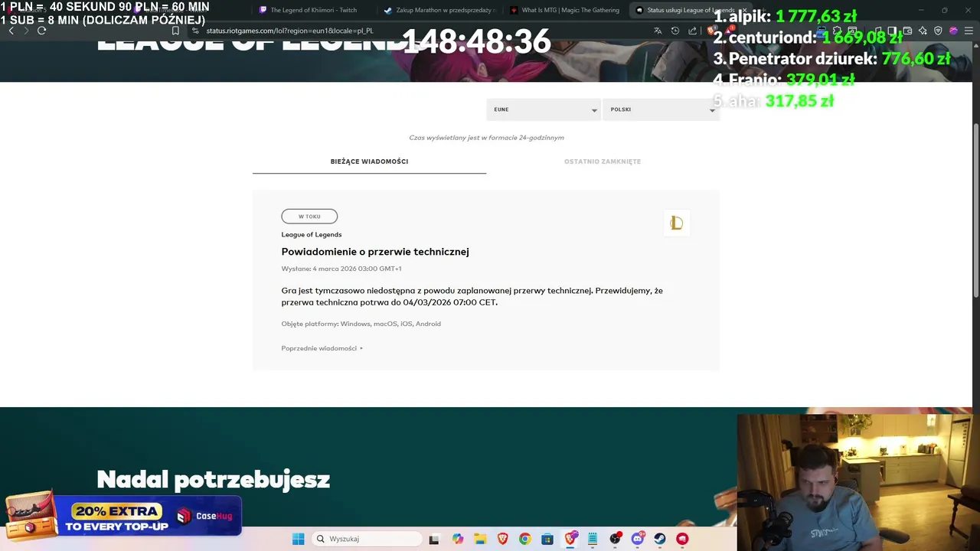The width and height of the screenshot is (980, 551).
Task: Click 'Wysłane: 4 marca 2026 03:00 GMT+1' text
Action: (341, 269)
